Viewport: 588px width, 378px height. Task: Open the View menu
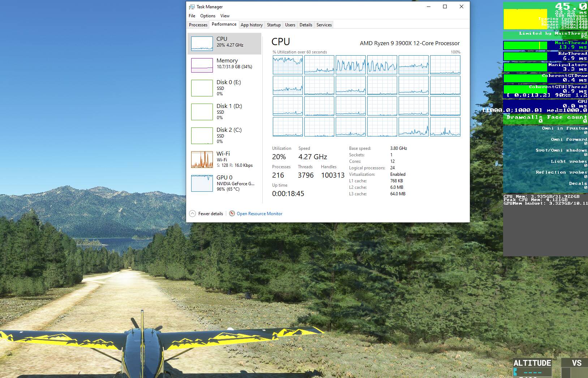(x=225, y=16)
